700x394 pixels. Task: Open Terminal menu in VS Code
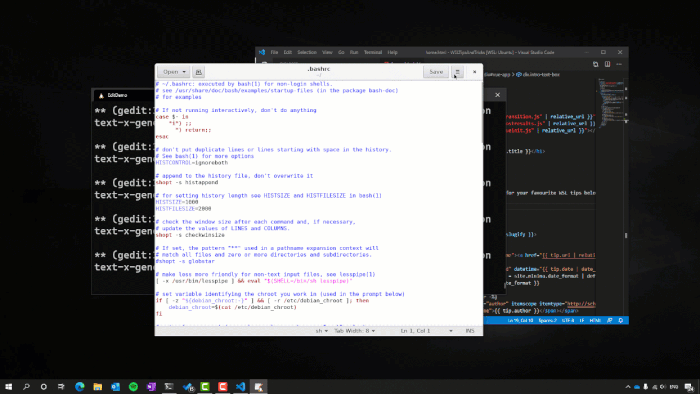373,52
